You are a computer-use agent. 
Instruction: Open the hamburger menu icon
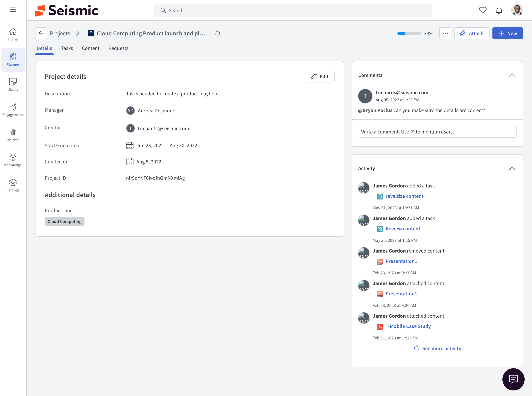pos(13,10)
